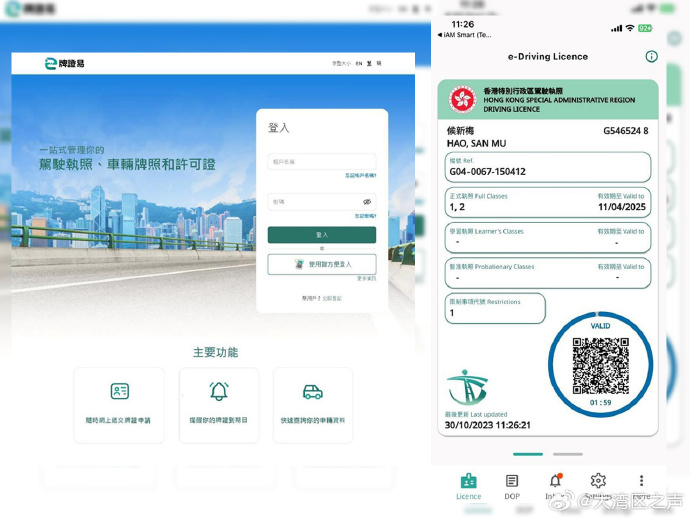This screenshot has height=518, width=690.
Task: Open the ID card application icon card
Action: [119, 405]
